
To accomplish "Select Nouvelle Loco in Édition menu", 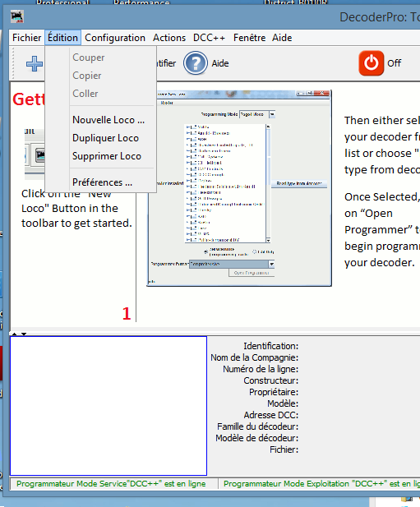I will [x=108, y=120].
